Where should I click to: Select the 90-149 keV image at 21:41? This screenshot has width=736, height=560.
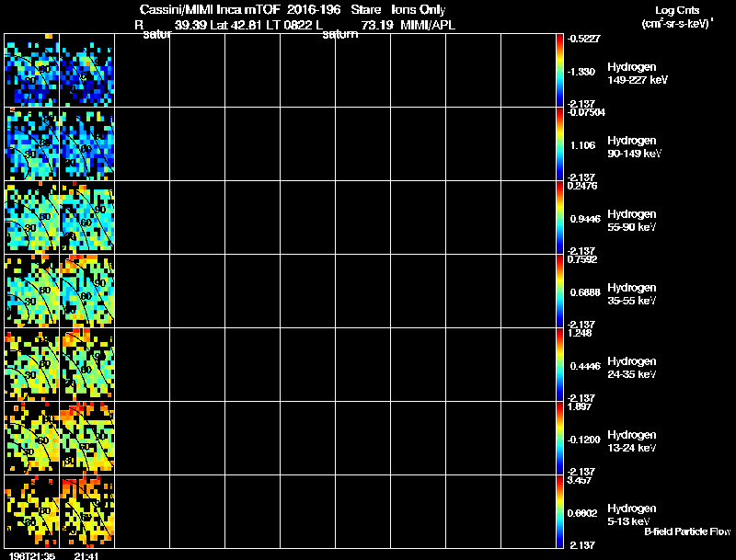pos(86,144)
